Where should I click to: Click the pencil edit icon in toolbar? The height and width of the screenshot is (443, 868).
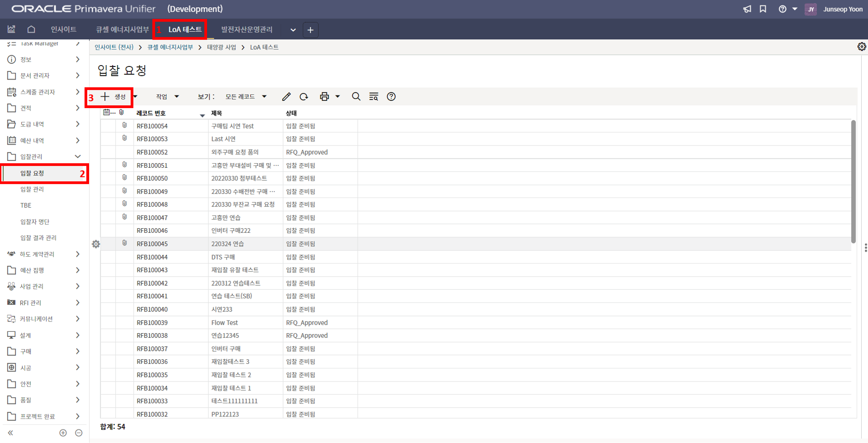point(286,97)
